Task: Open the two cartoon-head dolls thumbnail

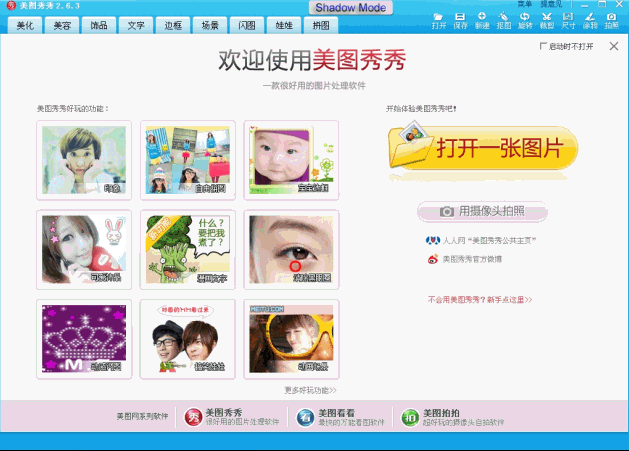Action: click(x=188, y=339)
